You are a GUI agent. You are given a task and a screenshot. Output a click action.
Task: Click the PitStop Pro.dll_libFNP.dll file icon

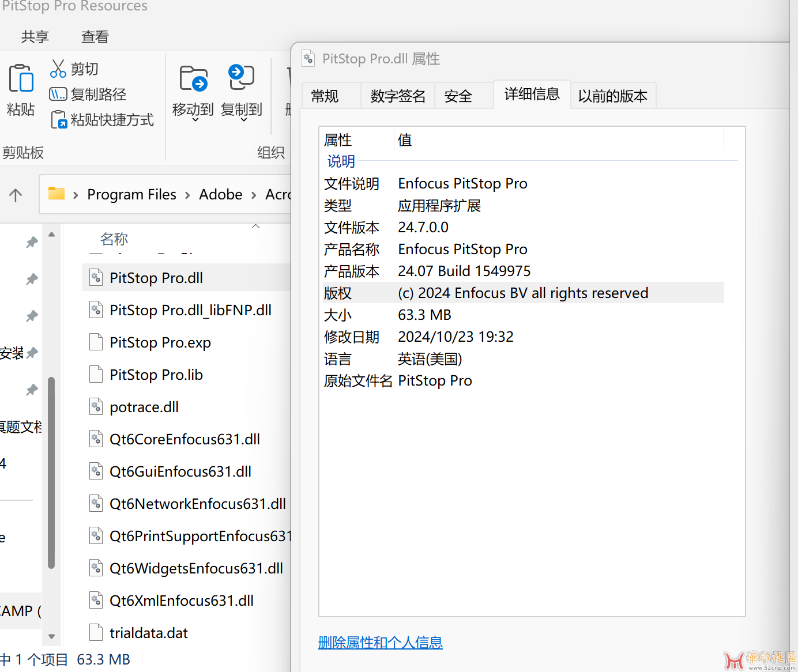click(96, 310)
